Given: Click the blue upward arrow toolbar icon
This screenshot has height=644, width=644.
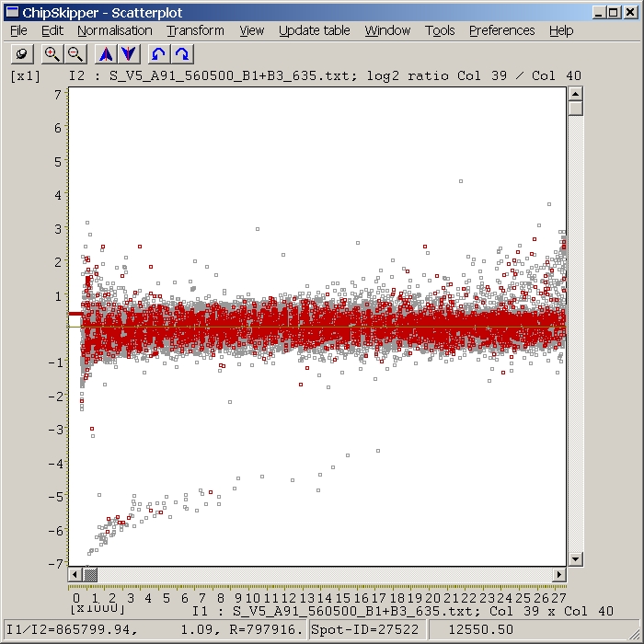Looking at the screenshot, I should 106,54.
